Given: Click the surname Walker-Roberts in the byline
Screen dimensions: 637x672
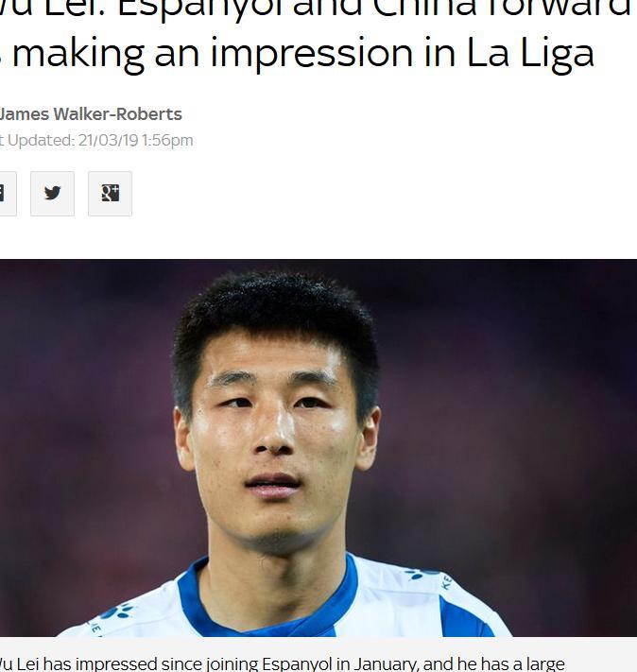Looking at the screenshot, I should (117, 114).
